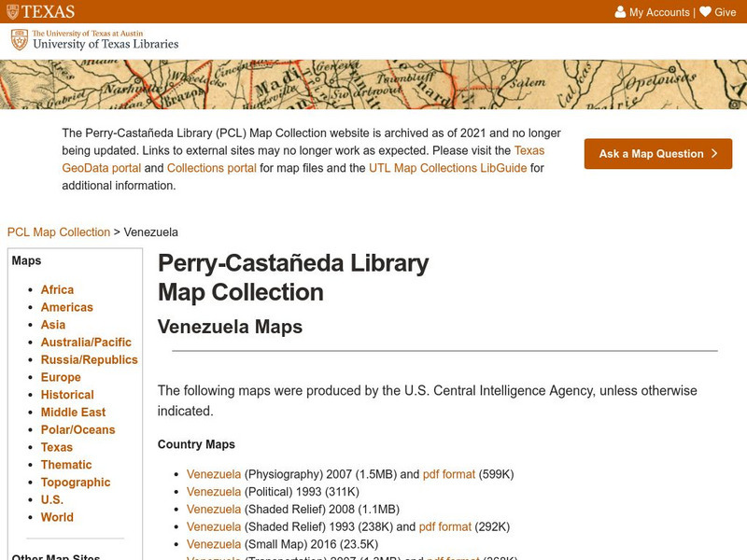This screenshot has height=560, width=747.
Task: Click the Texas shield logo icon
Action: [13, 11]
